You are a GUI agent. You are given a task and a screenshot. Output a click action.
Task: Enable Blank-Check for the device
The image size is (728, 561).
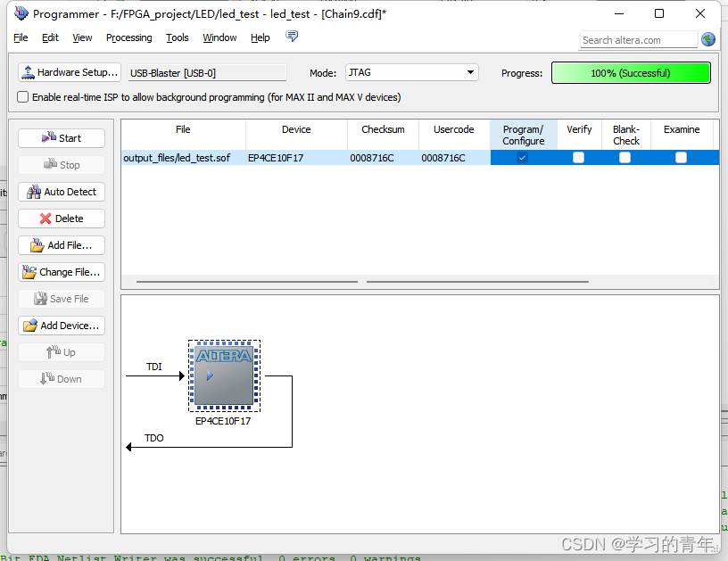tap(626, 157)
